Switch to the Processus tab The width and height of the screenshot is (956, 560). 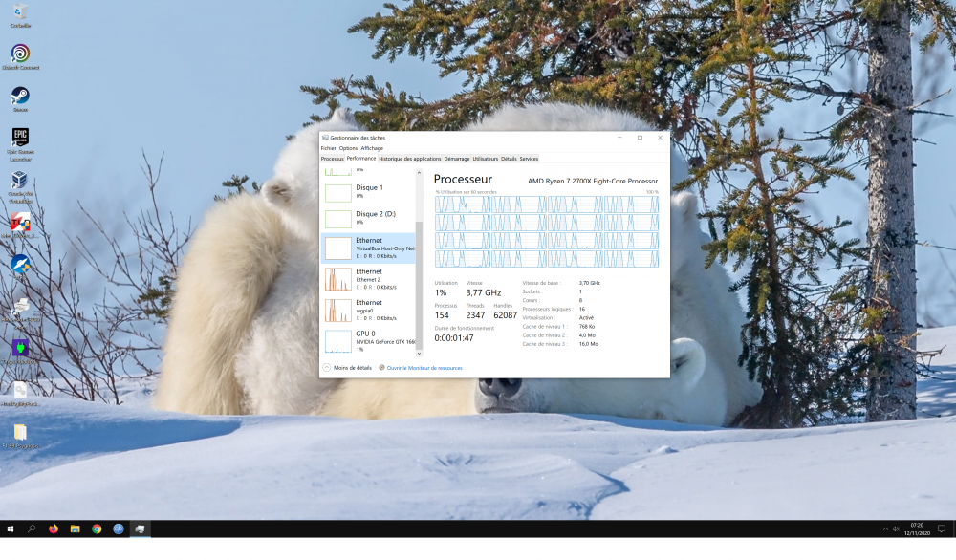pyautogui.click(x=333, y=159)
